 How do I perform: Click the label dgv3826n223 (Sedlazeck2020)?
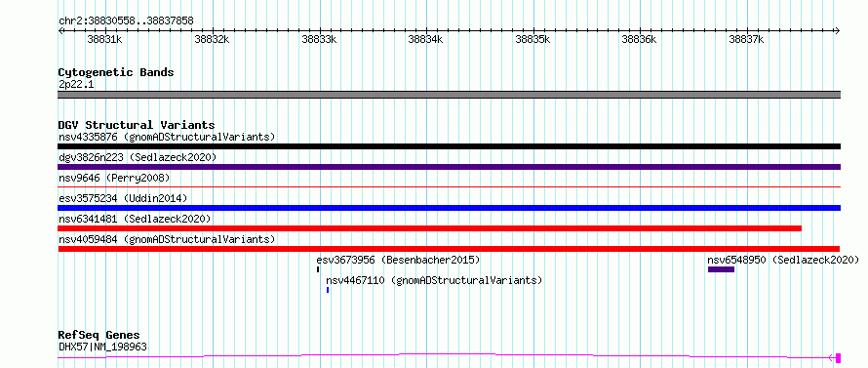138,157
